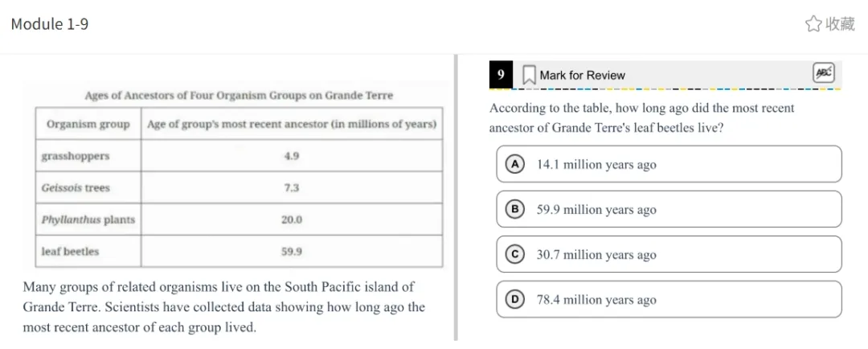The width and height of the screenshot is (868, 349).
Task: Click the star favorite icon
Action: [x=813, y=24]
